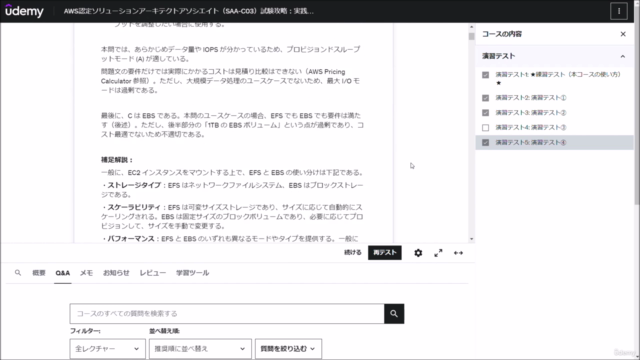Toggle checkbox for 演習テスト1

coord(485,75)
